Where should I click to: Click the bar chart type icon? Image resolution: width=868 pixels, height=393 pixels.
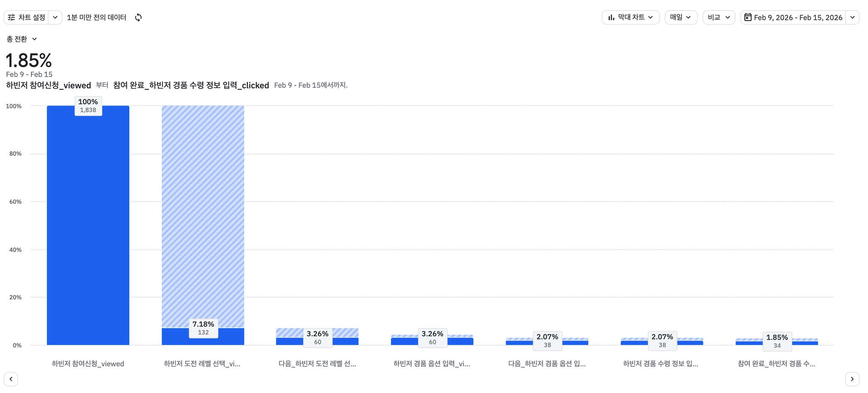pyautogui.click(x=611, y=17)
